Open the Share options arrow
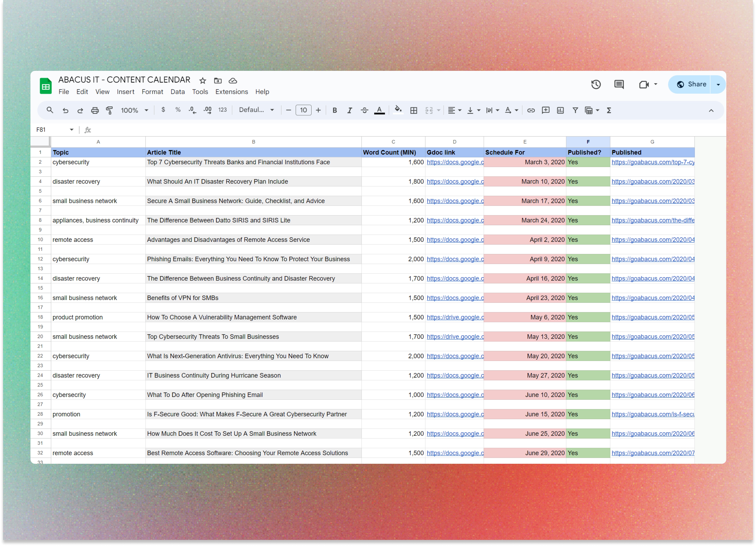The image size is (756, 546). coord(718,84)
